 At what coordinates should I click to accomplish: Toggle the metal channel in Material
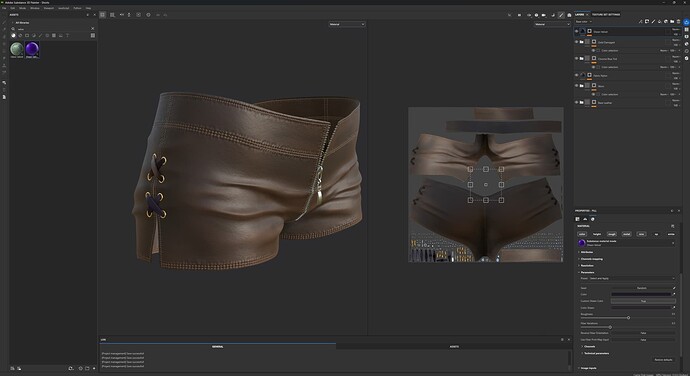point(627,234)
